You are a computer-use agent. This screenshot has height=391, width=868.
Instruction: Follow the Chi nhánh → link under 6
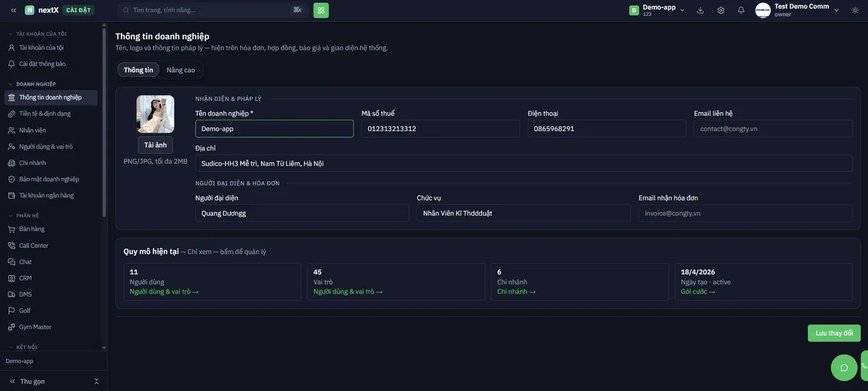click(x=516, y=292)
